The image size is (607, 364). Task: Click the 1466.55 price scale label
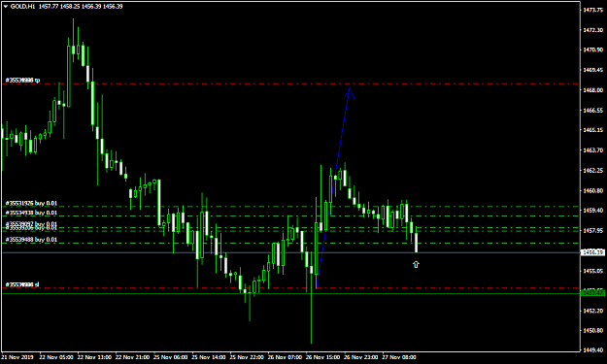593,111
